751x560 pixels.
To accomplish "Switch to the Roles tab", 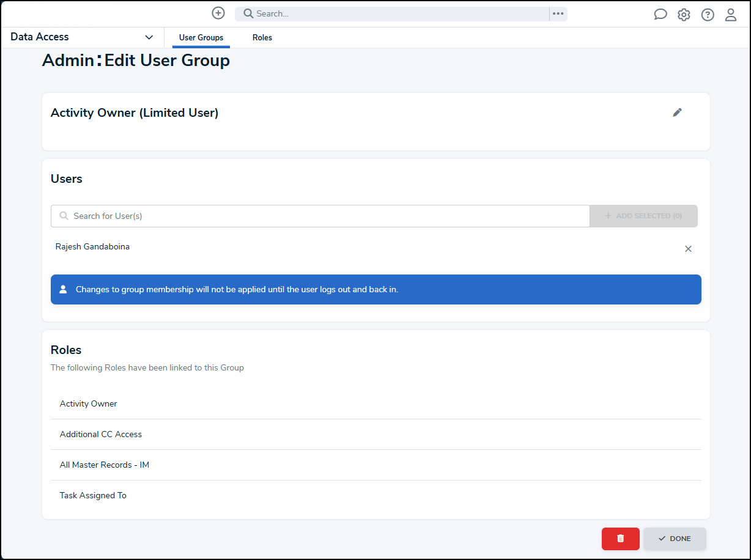I will (x=262, y=38).
